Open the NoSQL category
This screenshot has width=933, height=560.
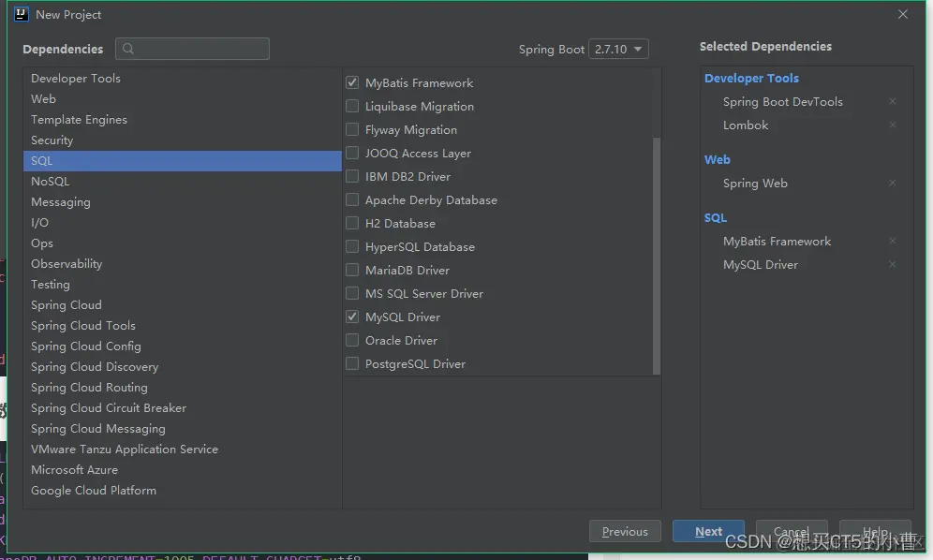[182, 182]
